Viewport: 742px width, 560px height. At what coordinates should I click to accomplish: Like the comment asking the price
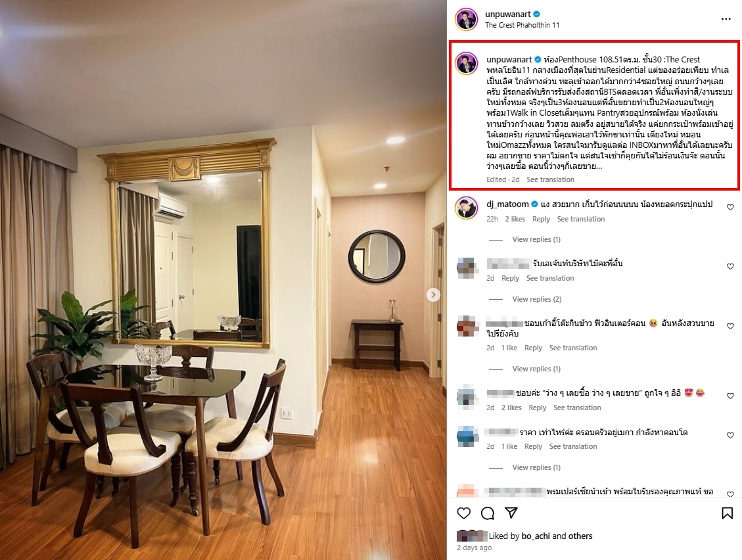[x=730, y=435]
